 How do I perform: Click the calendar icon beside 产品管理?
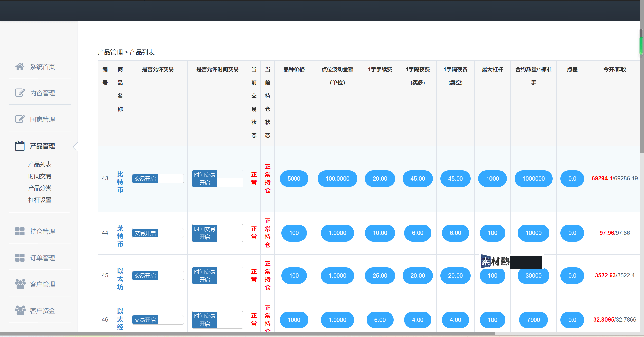[x=20, y=146]
